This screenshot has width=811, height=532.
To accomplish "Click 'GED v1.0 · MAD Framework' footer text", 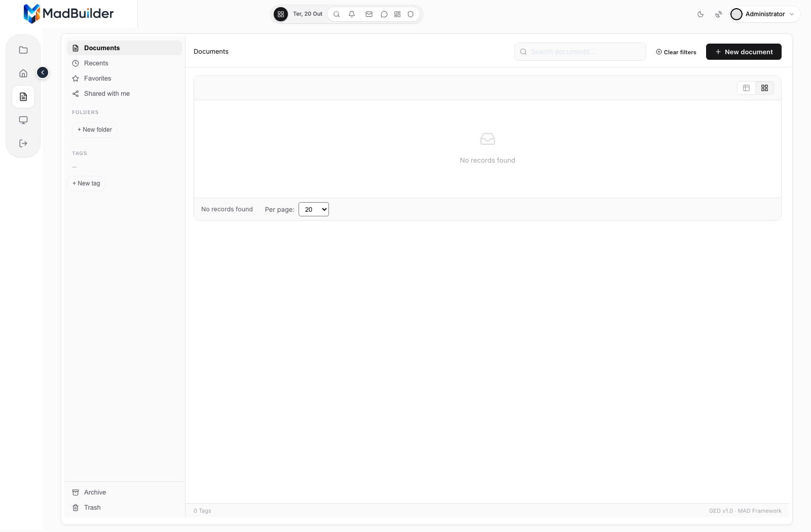I will click(x=745, y=511).
